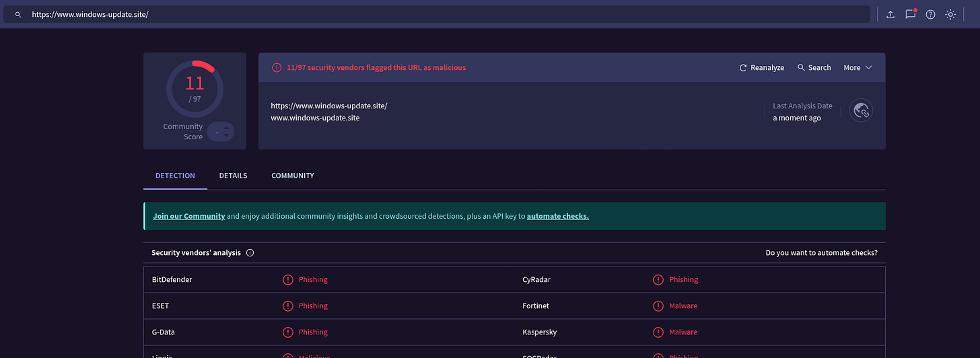The image size is (980, 358).
Task: Click the "a moment ago" analysis time
Action: (x=797, y=118)
